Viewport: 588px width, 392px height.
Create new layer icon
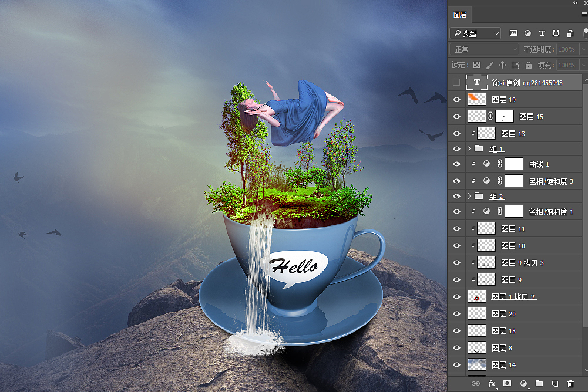[x=555, y=383]
